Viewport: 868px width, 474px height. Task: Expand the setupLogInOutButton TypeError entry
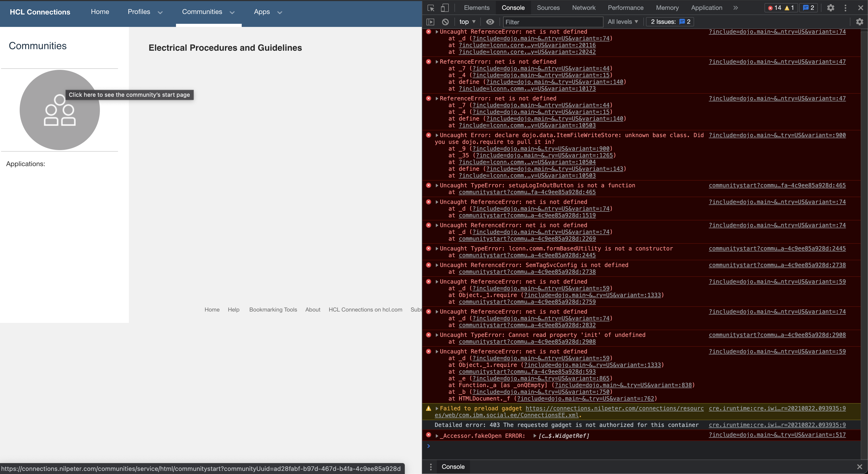pyautogui.click(x=437, y=186)
